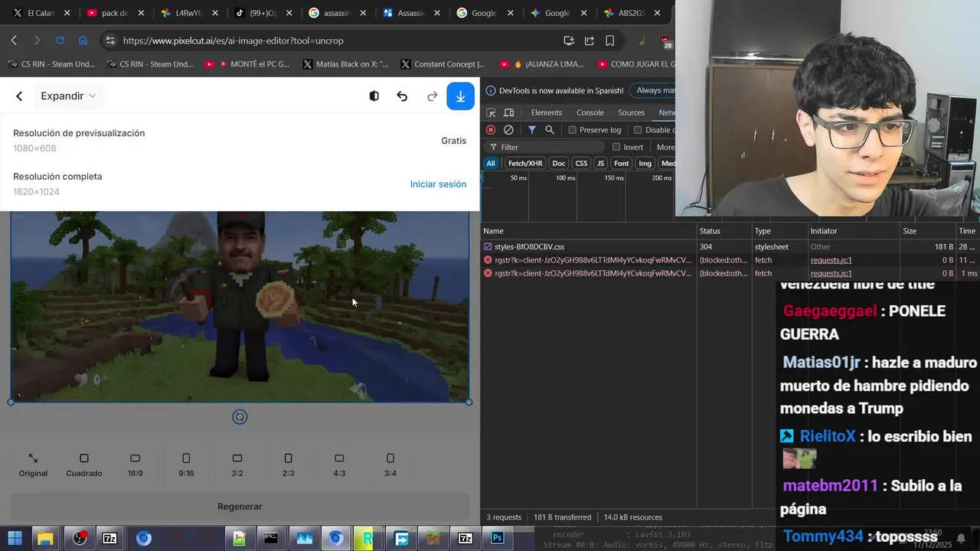The width and height of the screenshot is (980, 551).
Task: Open the 'Matías Black on X' bookmark
Action: (345, 64)
